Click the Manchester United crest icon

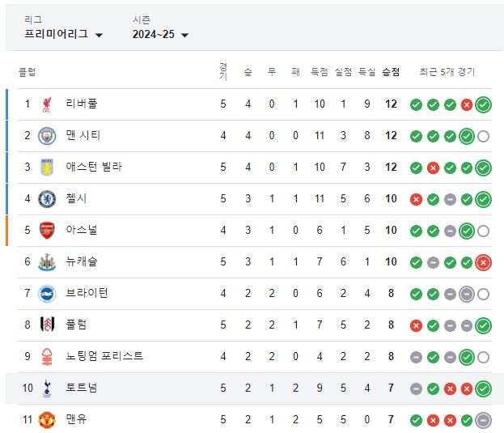coord(47,420)
